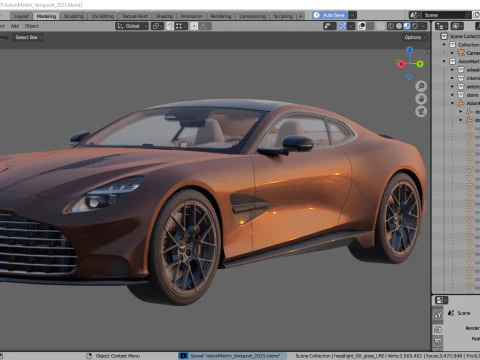Toggle proportional editing button
Viewport: 480px width, 360px height.
point(194,26)
